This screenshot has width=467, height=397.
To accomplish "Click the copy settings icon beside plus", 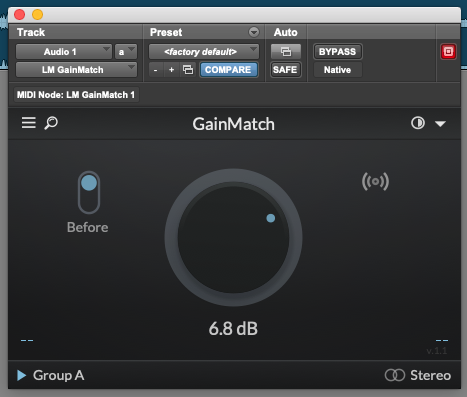I will [188, 70].
